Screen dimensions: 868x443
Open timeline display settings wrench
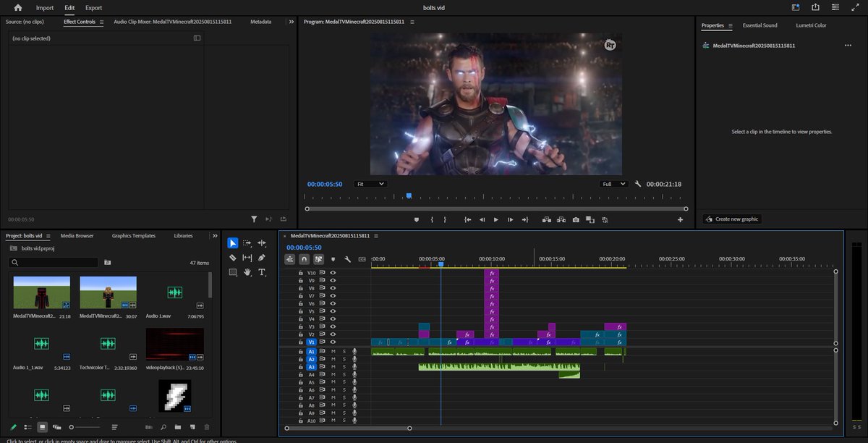coord(347,258)
